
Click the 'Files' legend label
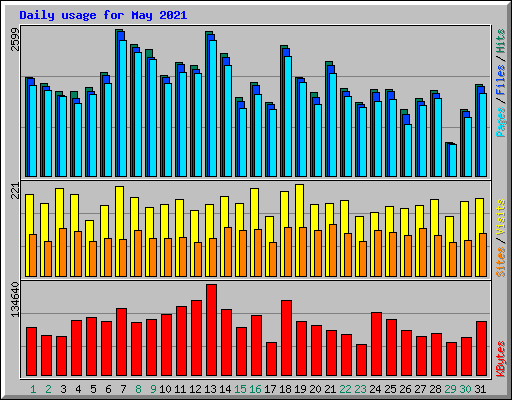point(501,79)
